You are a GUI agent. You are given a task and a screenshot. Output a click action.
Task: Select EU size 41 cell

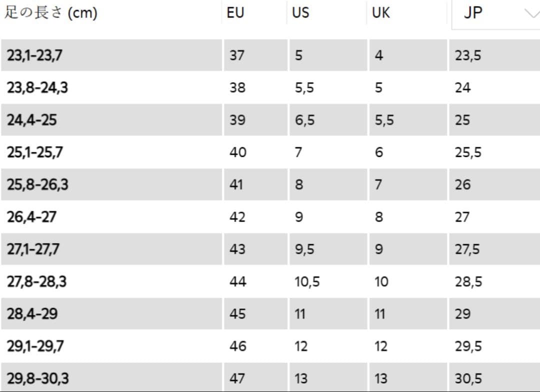coord(236,185)
